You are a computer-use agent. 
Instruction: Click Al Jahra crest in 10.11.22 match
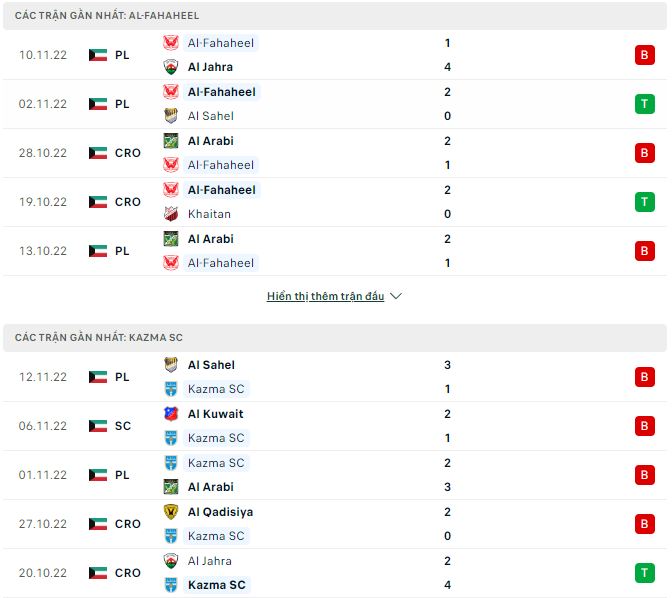(x=171, y=67)
